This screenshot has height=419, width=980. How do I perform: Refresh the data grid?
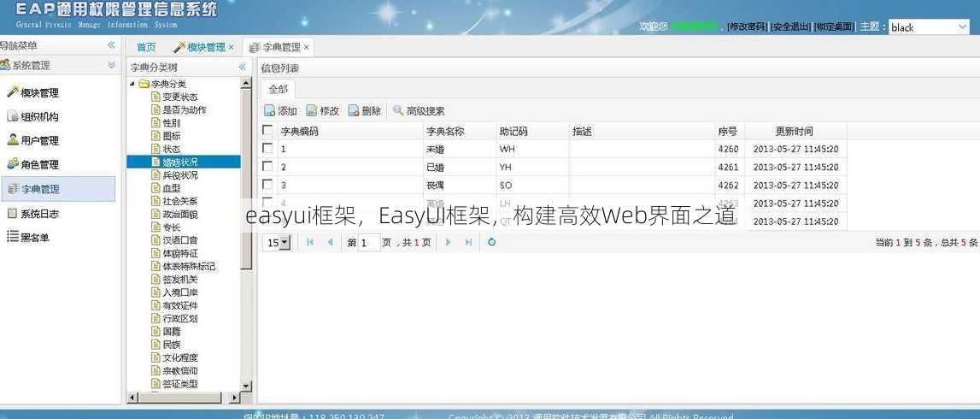click(491, 242)
